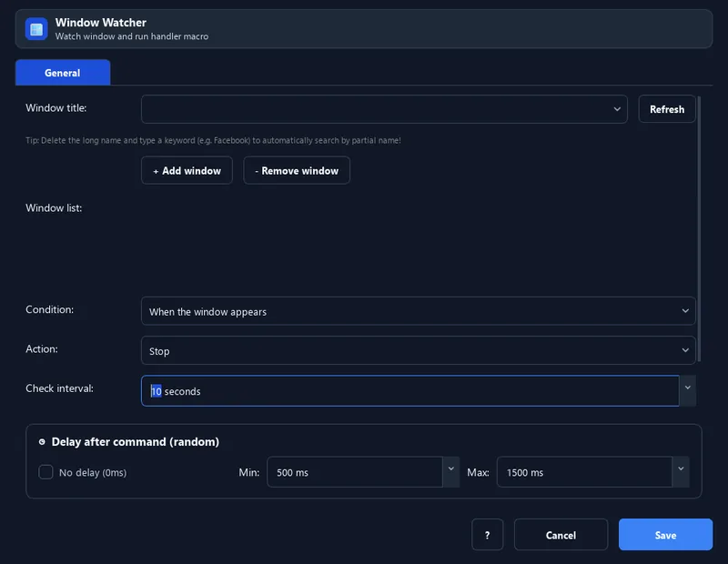Click the vertical scrollbar of the General panel
728x564 pixels.
pyautogui.click(x=699, y=228)
